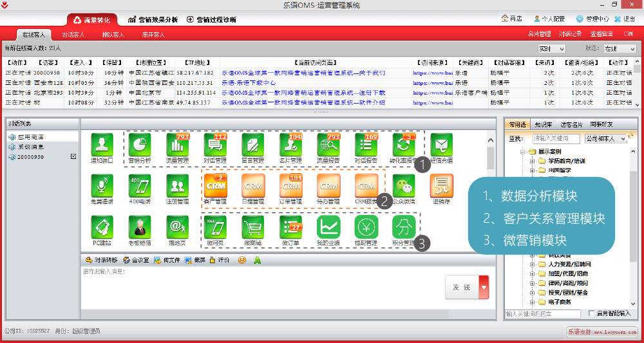Click the message input text area

(x=258, y=290)
